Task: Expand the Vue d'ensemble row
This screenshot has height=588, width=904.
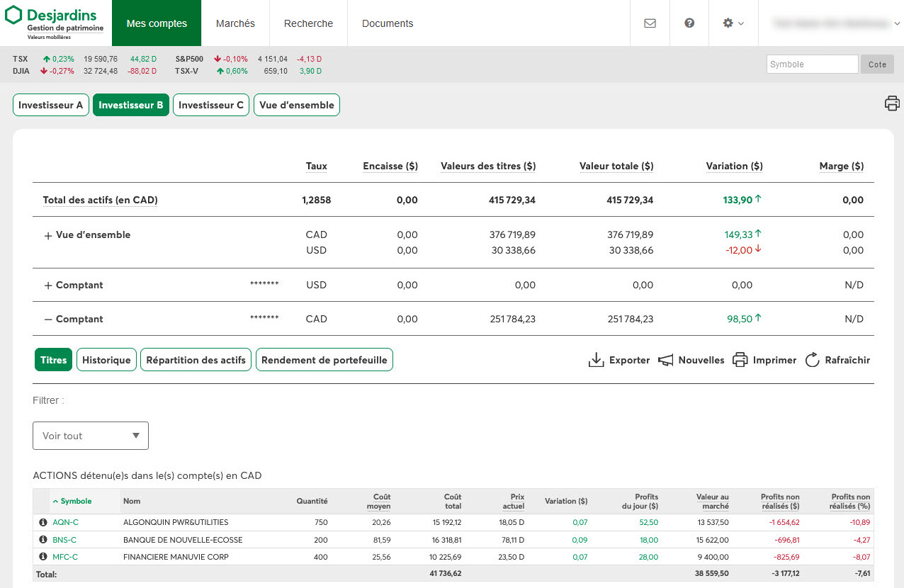Action: click(48, 236)
